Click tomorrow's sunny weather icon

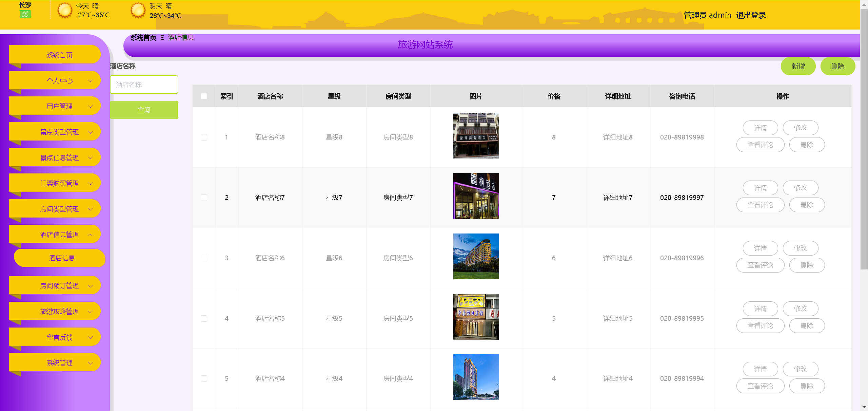(x=138, y=10)
